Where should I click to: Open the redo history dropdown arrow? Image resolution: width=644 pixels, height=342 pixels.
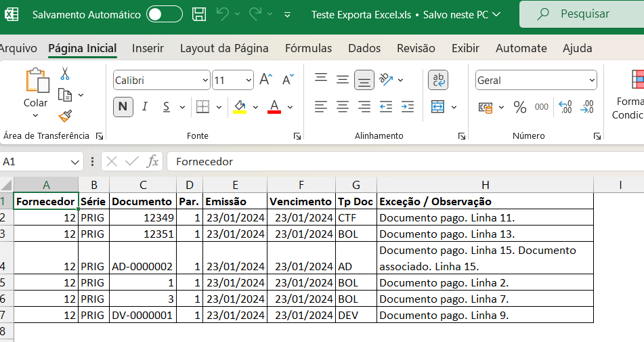[x=270, y=14]
